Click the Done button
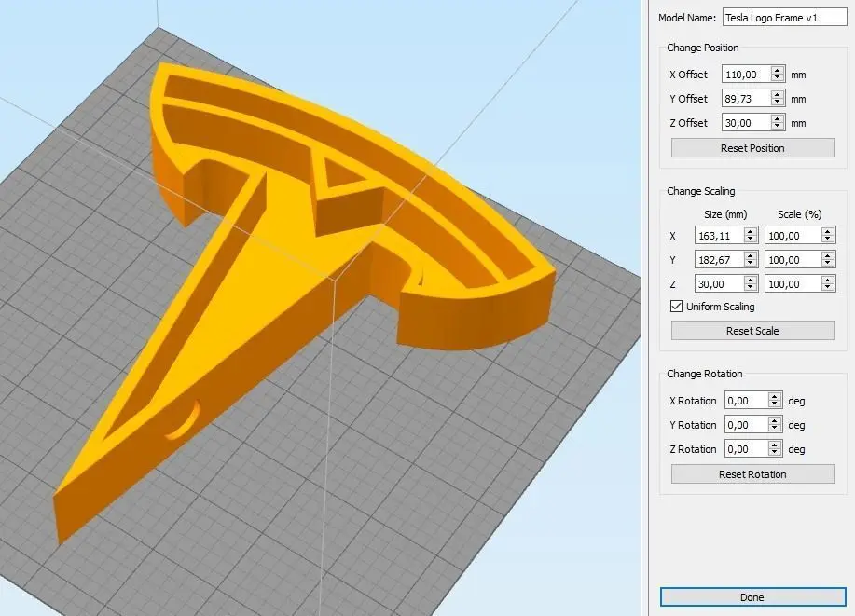The height and width of the screenshot is (616, 855). click(x=753, y=597)
